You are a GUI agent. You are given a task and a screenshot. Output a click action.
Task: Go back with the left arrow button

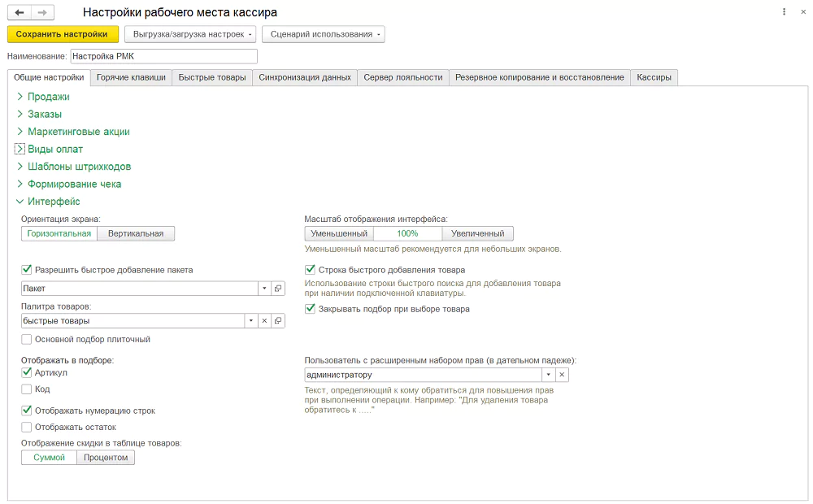[x=20, y=12]
